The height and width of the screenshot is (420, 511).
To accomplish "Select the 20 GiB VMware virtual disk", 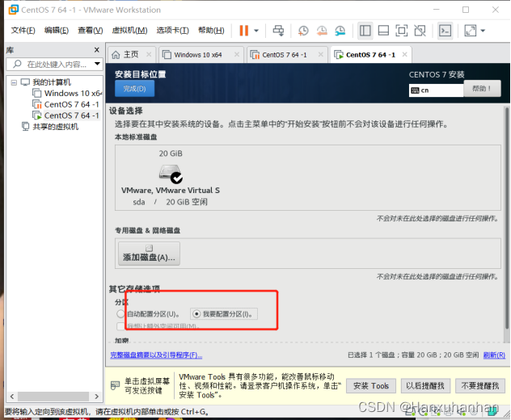I will click(x=171, y=177).
